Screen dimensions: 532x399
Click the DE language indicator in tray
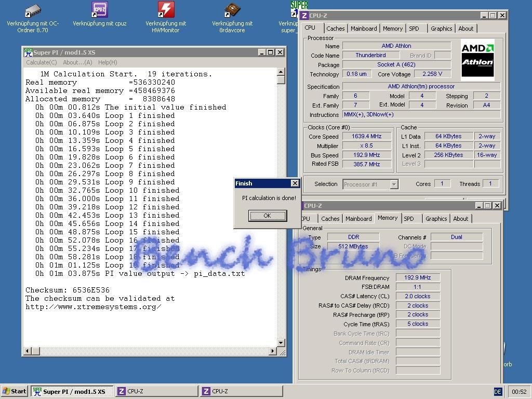[x=497, y=392]
